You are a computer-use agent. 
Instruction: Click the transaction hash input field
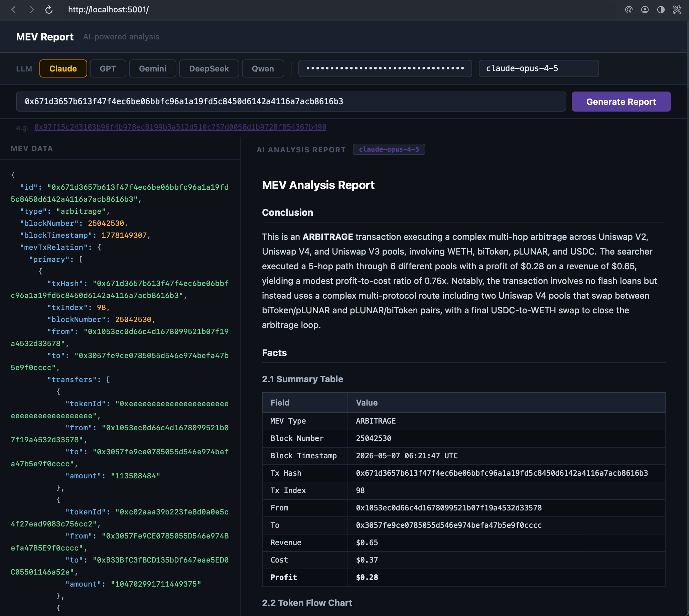[x=291, y=102]
